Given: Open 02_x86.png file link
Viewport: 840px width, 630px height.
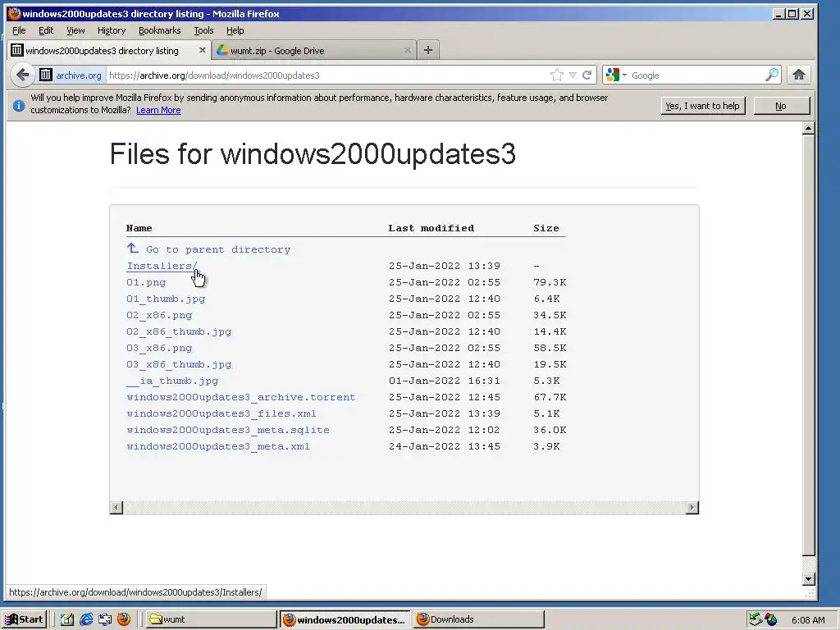Looking at the screenshot, I should [x=159, y=315].
